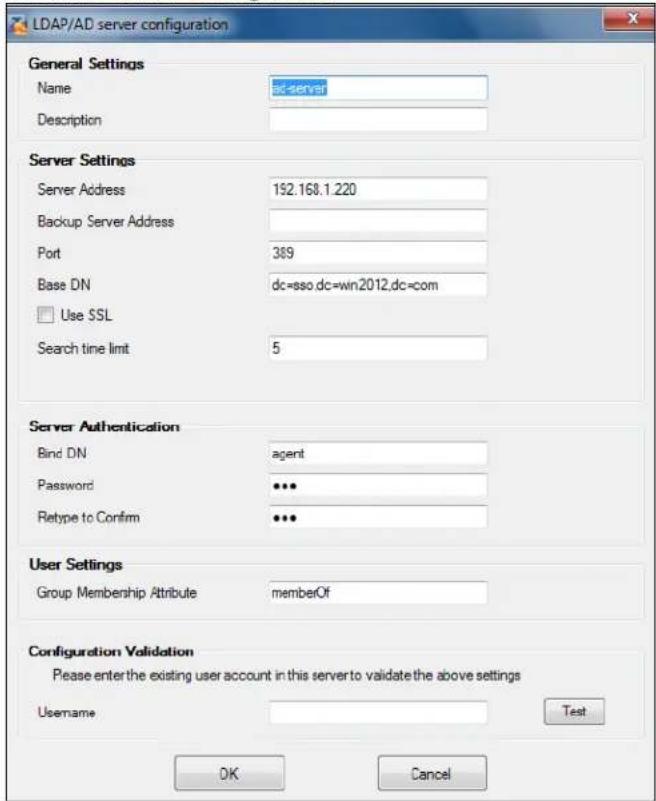This screenshot has height=801, width=656.
Task: Click the Group Membership Attribute field
Action: click(378, 593)
